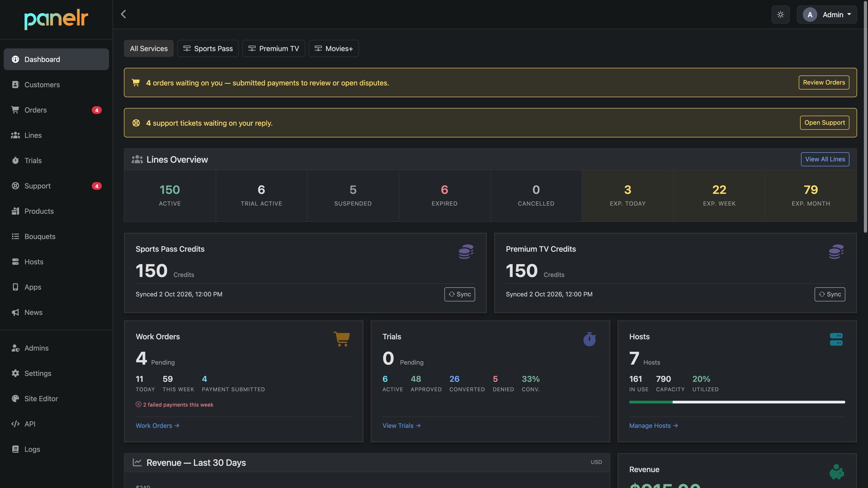Click the 150 Active lines stat
Viewport: 868px width, 488px height.
click(x=170, y=196)
